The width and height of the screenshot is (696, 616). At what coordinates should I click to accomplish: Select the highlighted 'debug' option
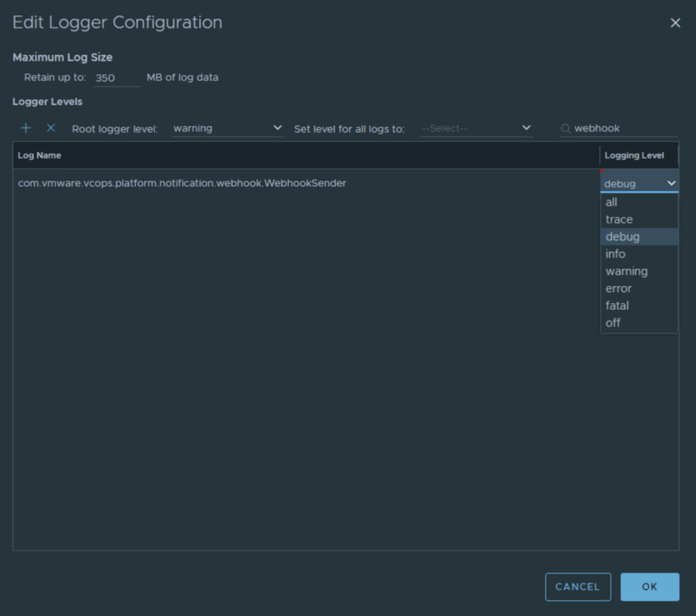point(623,237)
